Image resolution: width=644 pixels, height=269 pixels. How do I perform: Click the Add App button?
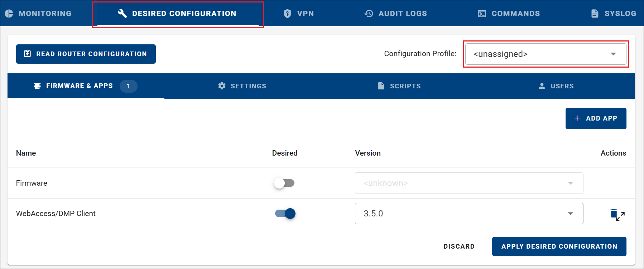596,118
